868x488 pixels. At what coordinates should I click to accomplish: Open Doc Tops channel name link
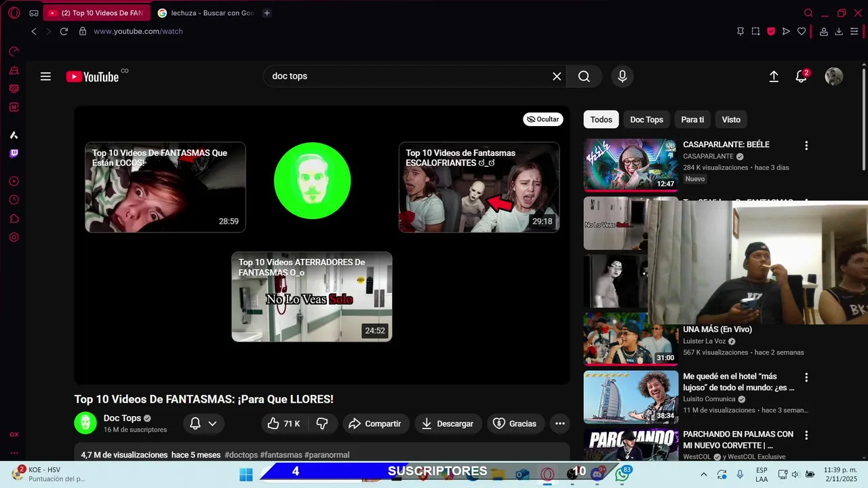122,418
